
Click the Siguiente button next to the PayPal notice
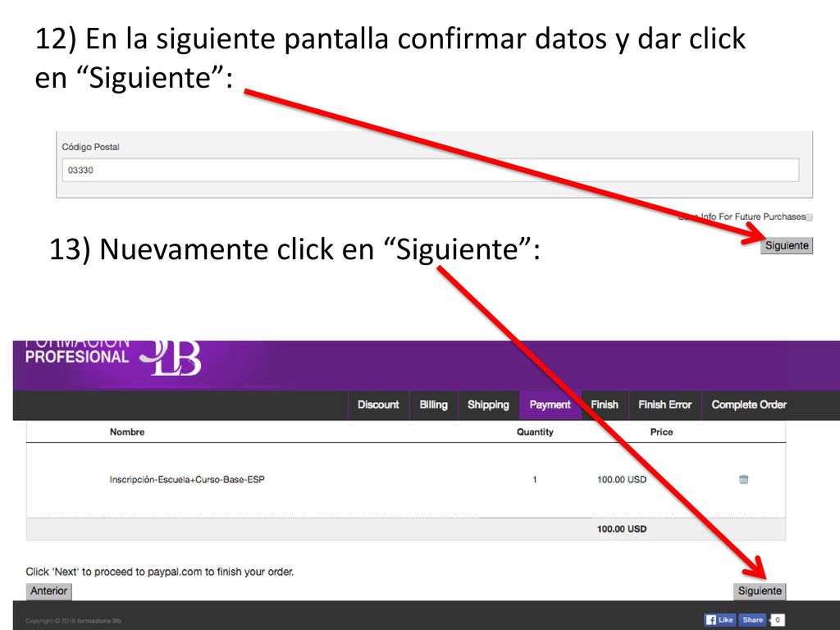tap(760, 591)
